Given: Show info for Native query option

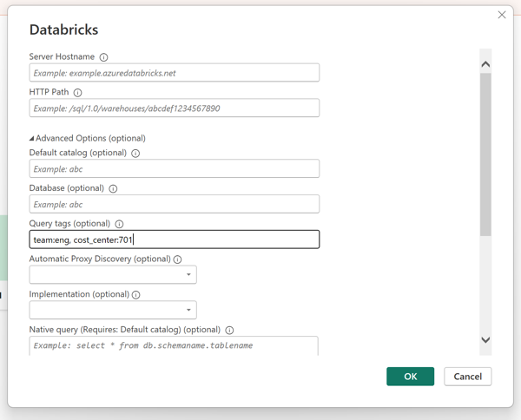Looking at the screenshot, I should 229,331.
